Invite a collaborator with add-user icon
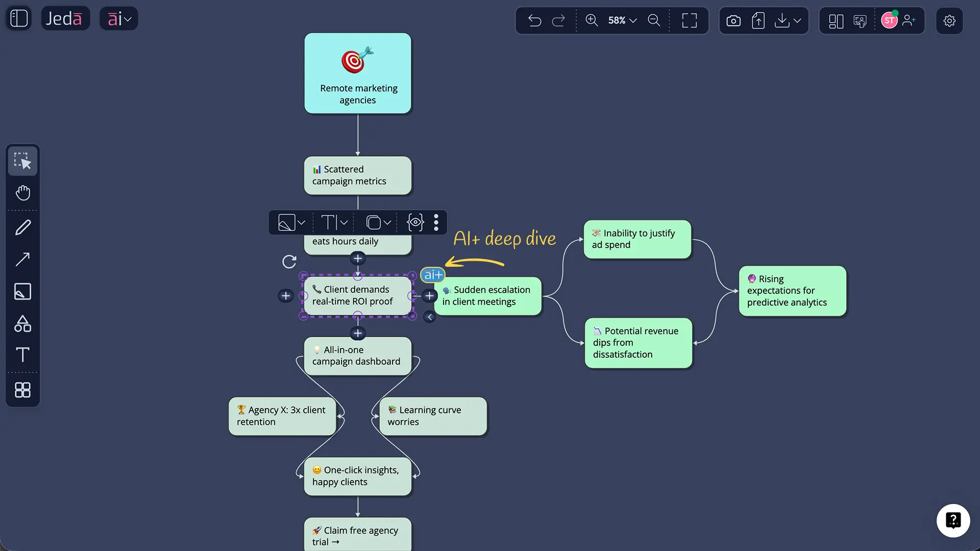 (909, 20)
